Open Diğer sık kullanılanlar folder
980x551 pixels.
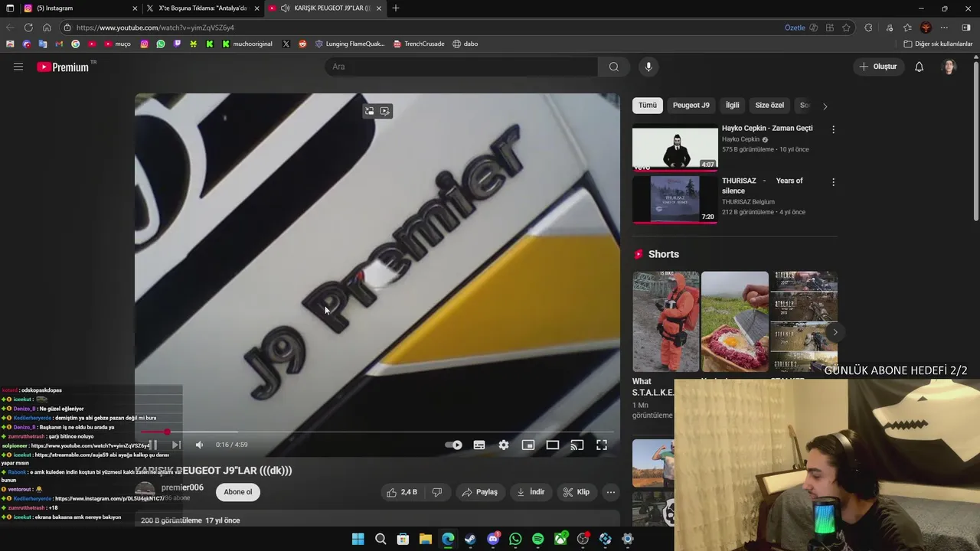938,44
